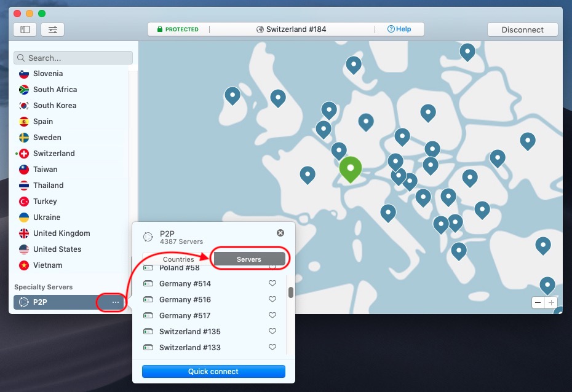Choose Sweden flag icon

click(x=24, y=138)
